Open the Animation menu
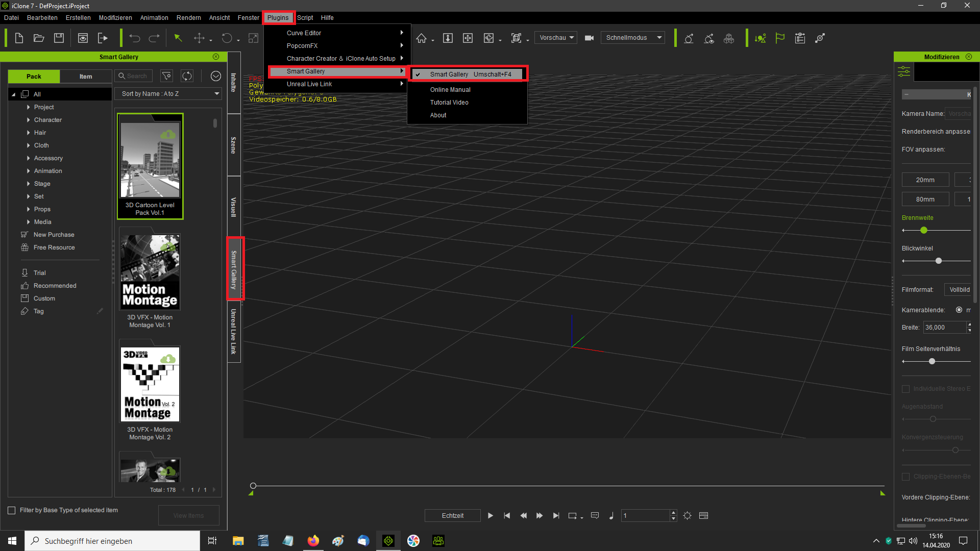 [154, 18]
